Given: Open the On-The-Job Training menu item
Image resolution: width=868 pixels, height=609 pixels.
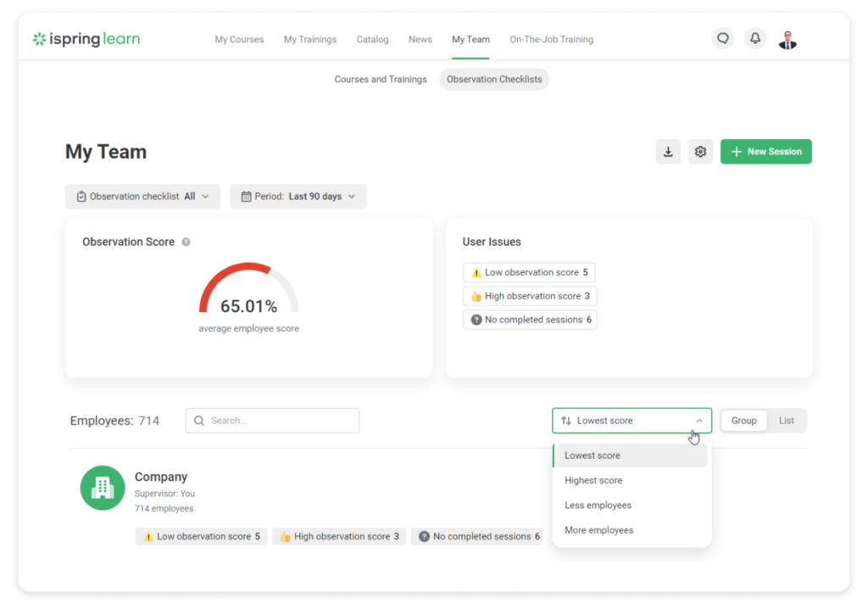Looking at the screenshot, I should pos(551,39).
